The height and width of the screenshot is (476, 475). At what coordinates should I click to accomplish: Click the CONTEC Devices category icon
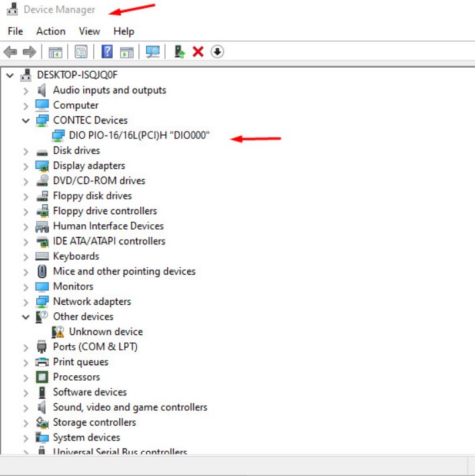click(42, 120)
